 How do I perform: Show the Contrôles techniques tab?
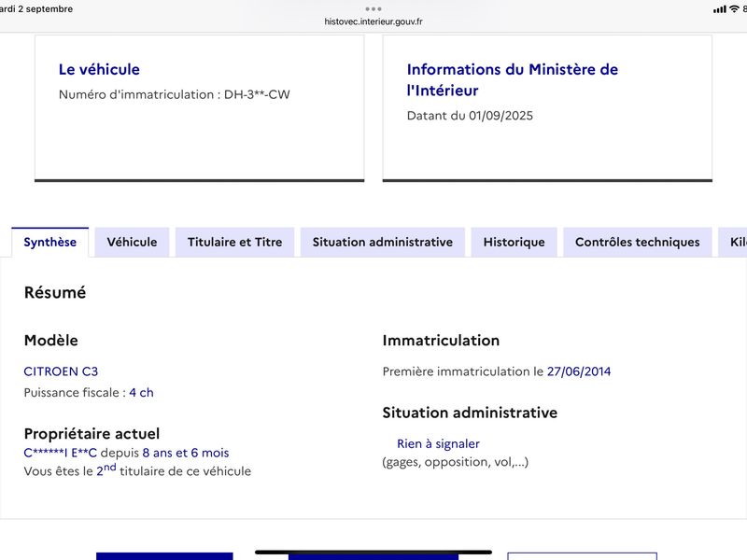[x=637, y=242]
